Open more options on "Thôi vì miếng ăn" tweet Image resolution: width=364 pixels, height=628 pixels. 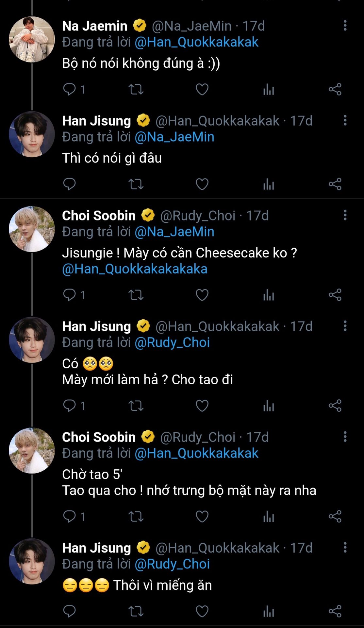(x=345, y=548)
